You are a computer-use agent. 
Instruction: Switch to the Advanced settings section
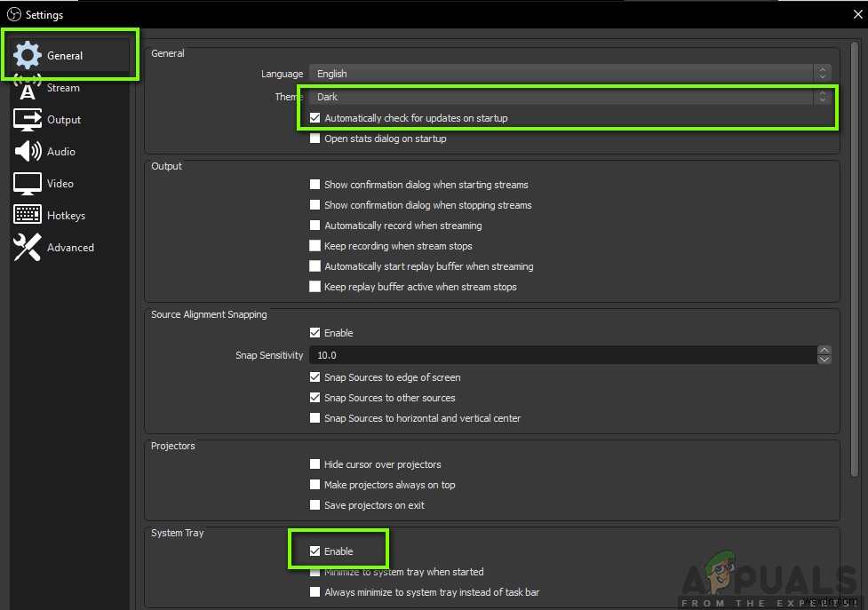tap(70, 247)
